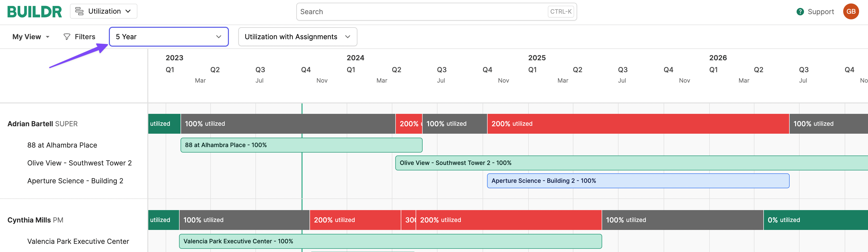This screenshot has width=868, height=252.
Task: Open the 5 Year range dropdown
Action: (x=168, y=37)
